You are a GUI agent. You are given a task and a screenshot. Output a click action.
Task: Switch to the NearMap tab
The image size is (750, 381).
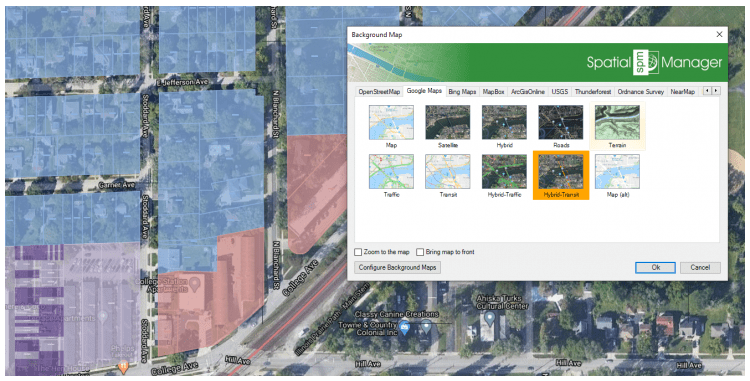[683, 92]
